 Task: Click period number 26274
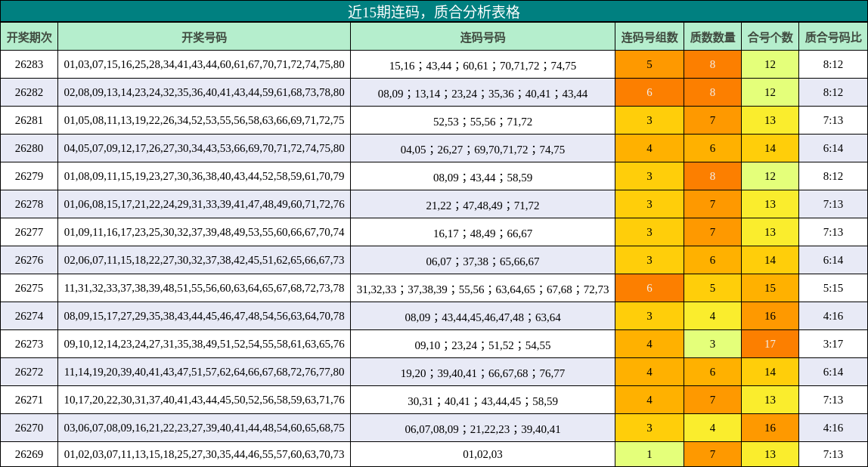coord(29,316)
